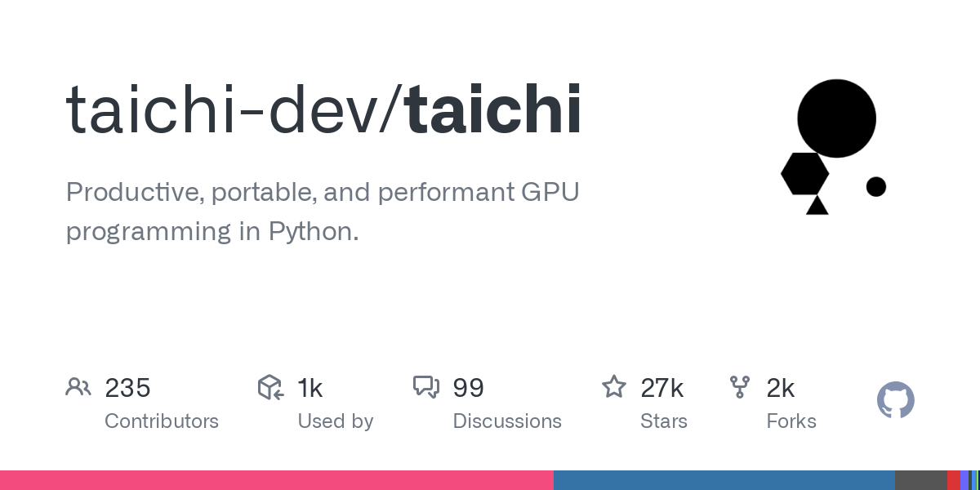Select the Forks label
Image resolution: width=980 pixels, height=490 pixels.
tap(791, 421)
